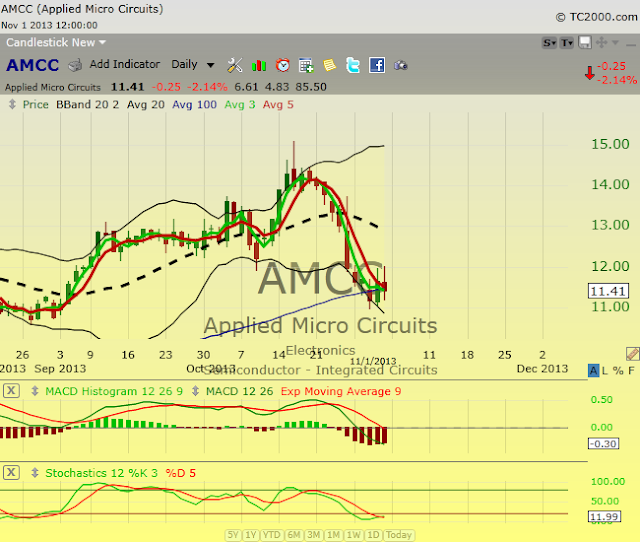Click the T dropdown button

(567, 42)
